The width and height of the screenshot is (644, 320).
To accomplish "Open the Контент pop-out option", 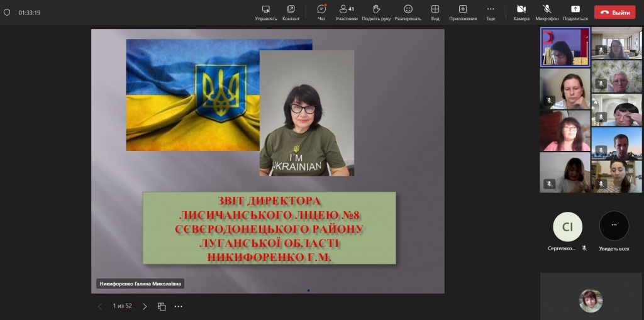I will point(291,13).
